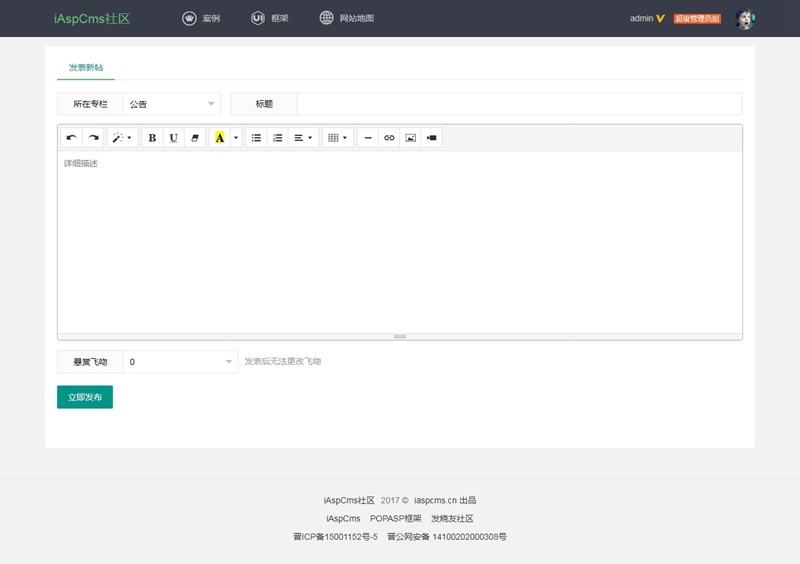Open the user avatar picture
Image resolution: width=800 pixels, height=564 pixels.
[745, 19]
